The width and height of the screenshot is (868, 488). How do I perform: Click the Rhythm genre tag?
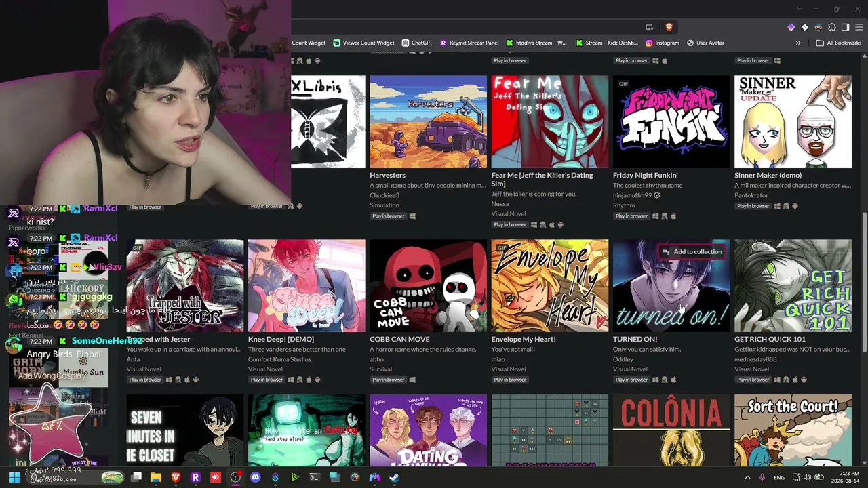pos(624,205)
